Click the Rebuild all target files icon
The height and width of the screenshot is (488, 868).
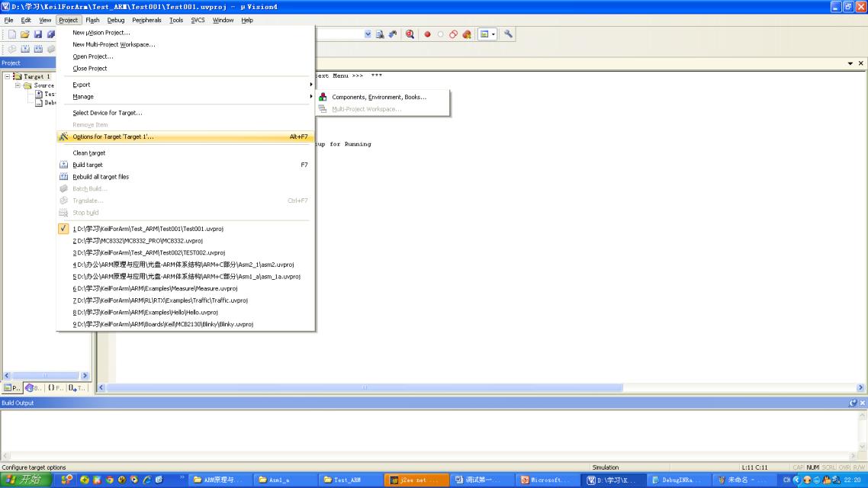63,177
